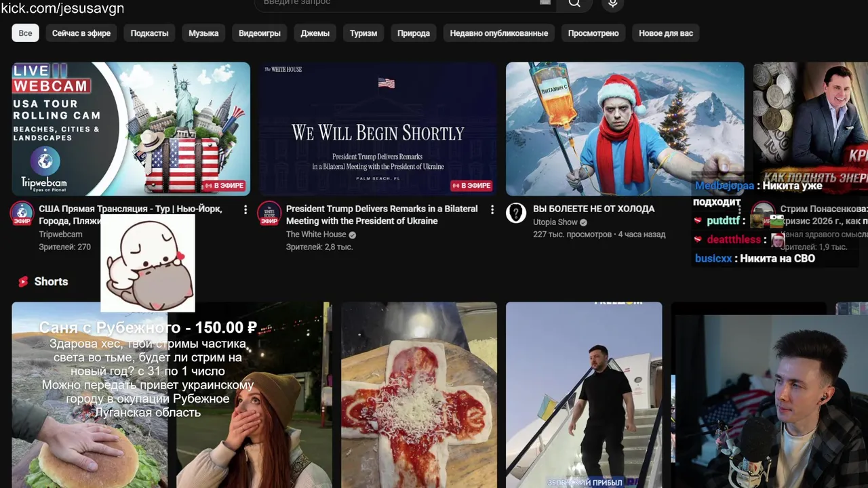Image resolution: width=868 pixels, height=488 pixels.
Task: Click chat username "deattthless"
Action: [x=734, y=239]
